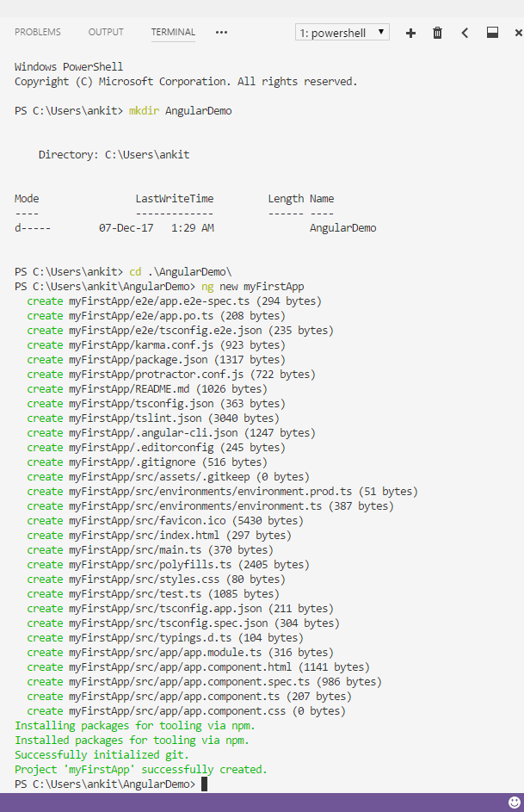
Task: Switch to the Problems tab
Action: (38, 33)
